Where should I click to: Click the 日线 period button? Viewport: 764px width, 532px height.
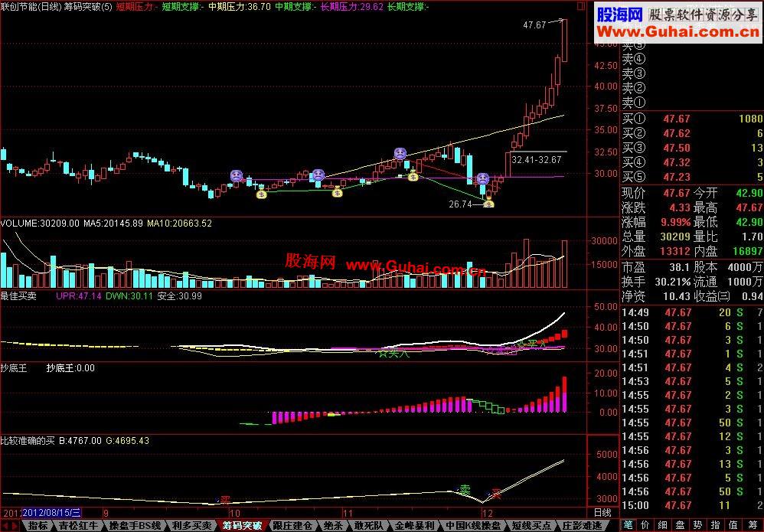602,513
